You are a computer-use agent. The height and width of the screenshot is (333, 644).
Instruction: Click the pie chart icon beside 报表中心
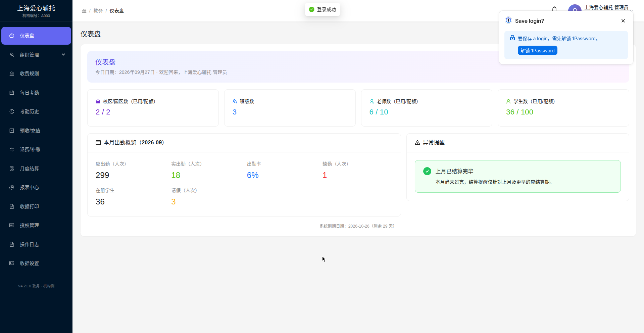(12, 187)
